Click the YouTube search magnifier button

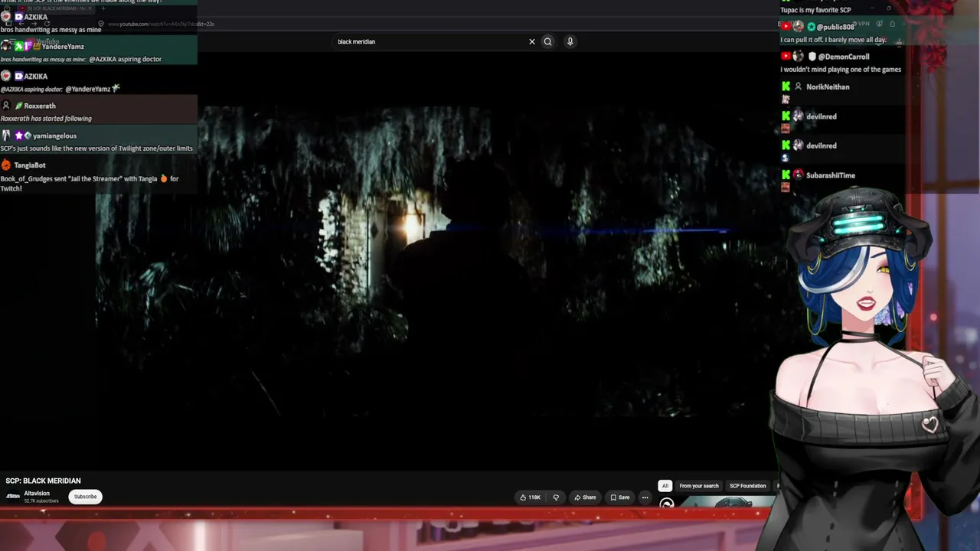click(547, 42)
